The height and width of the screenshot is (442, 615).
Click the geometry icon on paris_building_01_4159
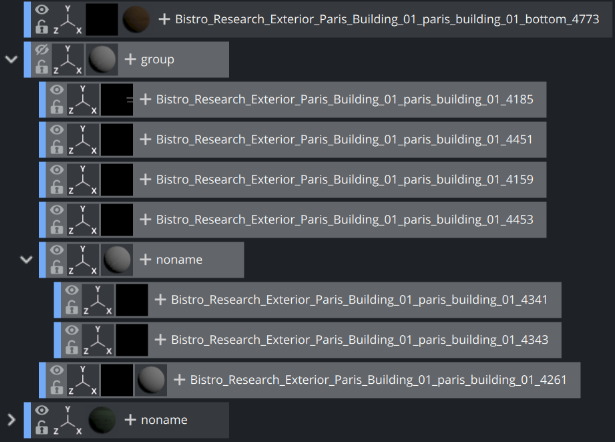[x=117, y=179]
